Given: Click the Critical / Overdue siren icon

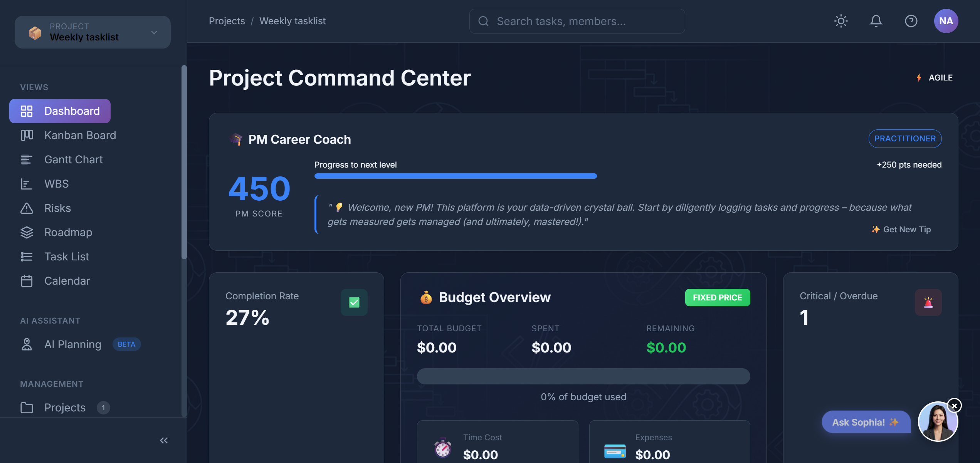Looking at the screenshot, I should pos(928,302).
